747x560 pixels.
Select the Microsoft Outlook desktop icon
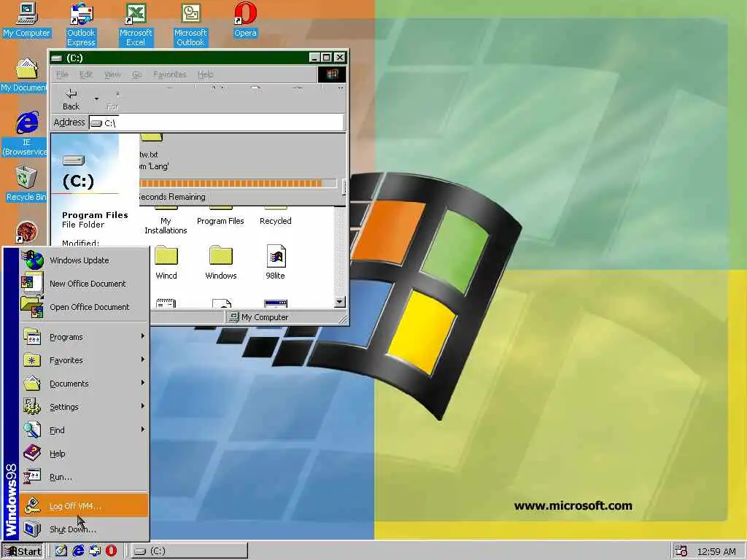click(190, 25)
